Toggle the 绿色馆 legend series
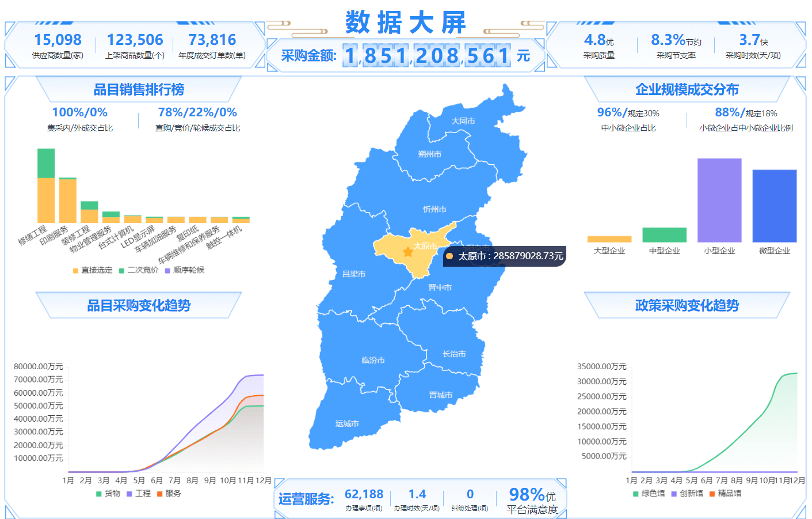This screenshot has height=519, width=812. pyautogui.click(x=649, y=494)
